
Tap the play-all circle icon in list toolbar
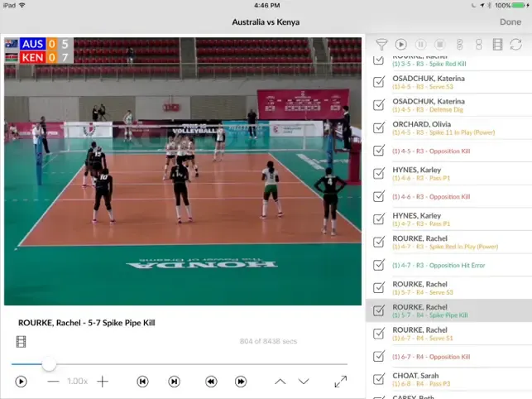pyautogui.click(x=400, y=45)
